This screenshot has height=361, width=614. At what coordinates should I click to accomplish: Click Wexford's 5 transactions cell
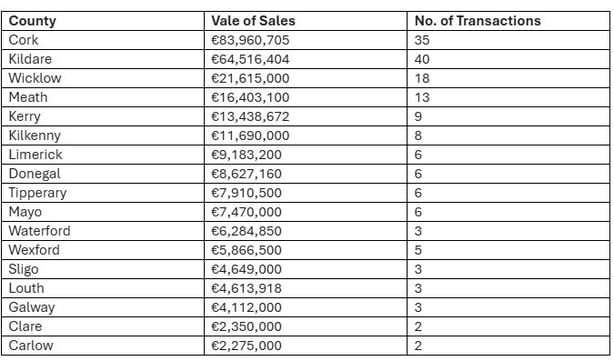click(508, 250)
